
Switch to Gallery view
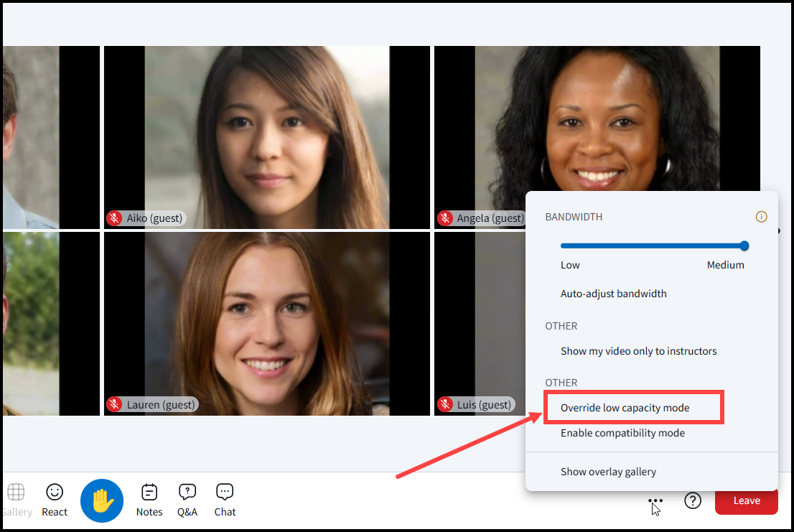tap(16, 499)
